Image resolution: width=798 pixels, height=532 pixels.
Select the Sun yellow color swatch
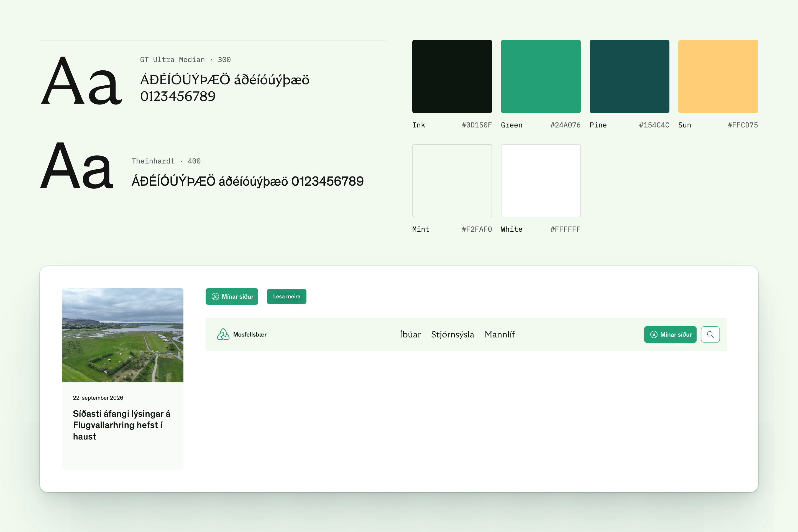718,76
